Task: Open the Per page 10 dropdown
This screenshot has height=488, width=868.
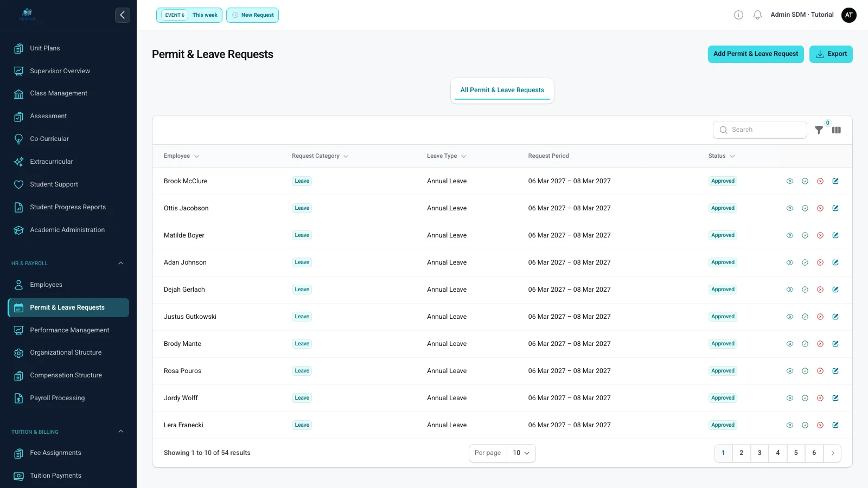Action: coord(521,453)
